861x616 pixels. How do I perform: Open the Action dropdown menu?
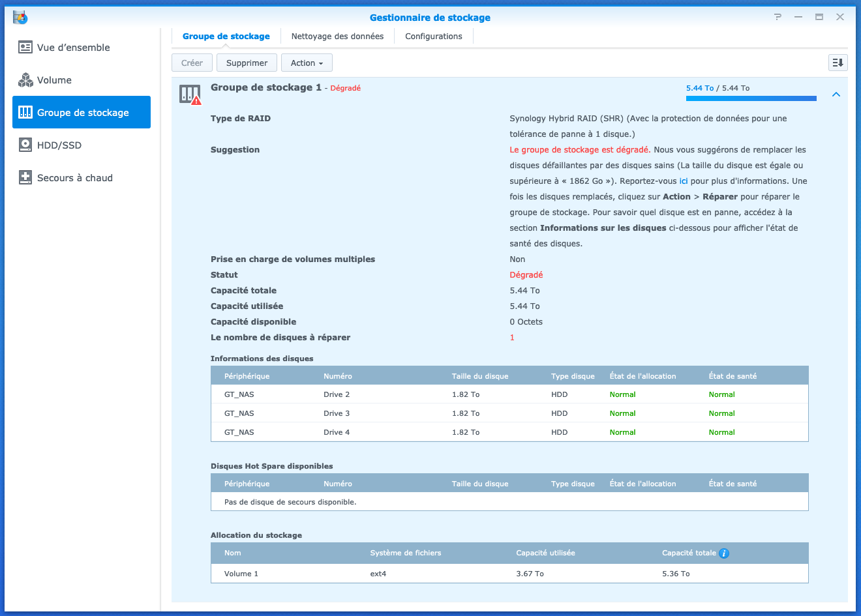click(307, 63)
